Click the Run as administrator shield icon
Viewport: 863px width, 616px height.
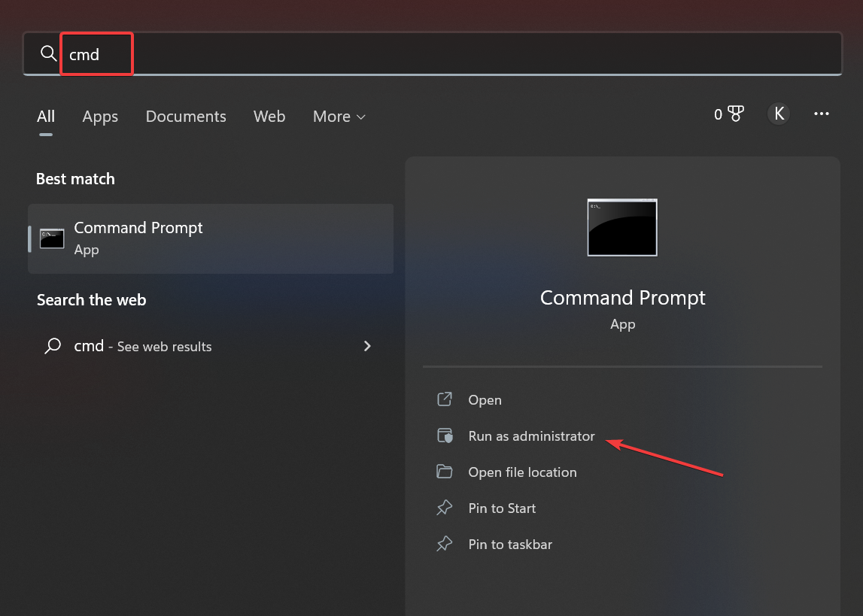tap(444, 435)
